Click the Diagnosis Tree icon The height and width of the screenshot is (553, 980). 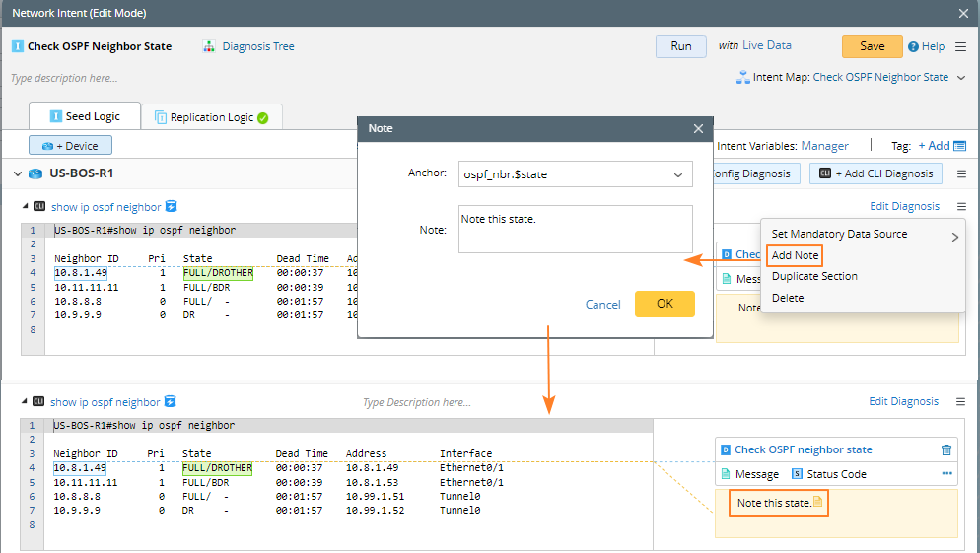click(209, 46)
